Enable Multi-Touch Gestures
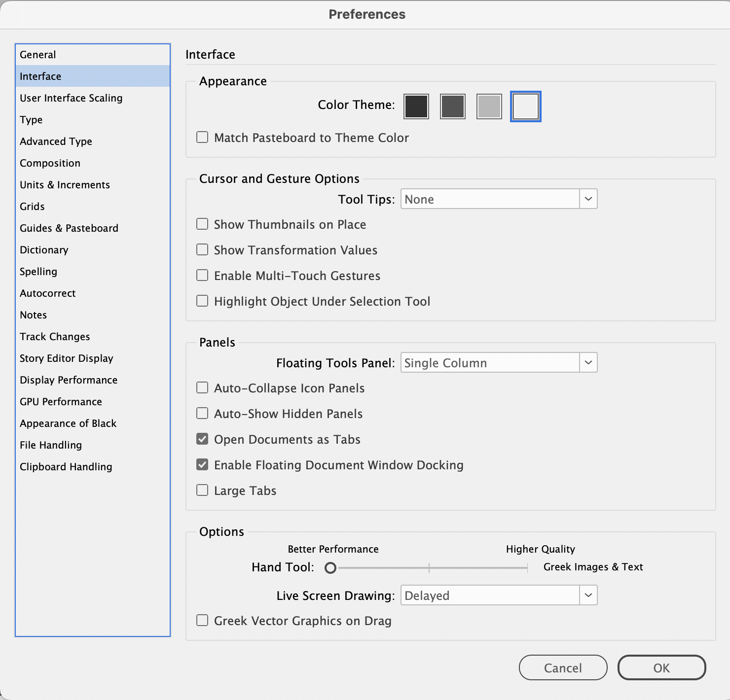Viewport: 730px width, 700px height. click(202, 275)
